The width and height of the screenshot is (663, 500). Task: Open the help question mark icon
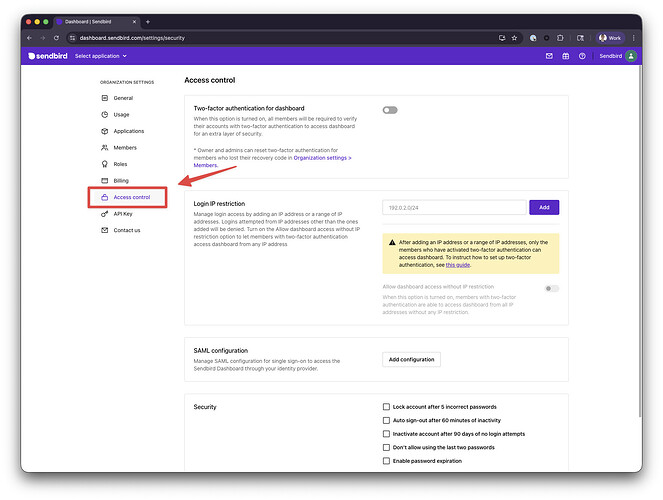click(582, 56)
